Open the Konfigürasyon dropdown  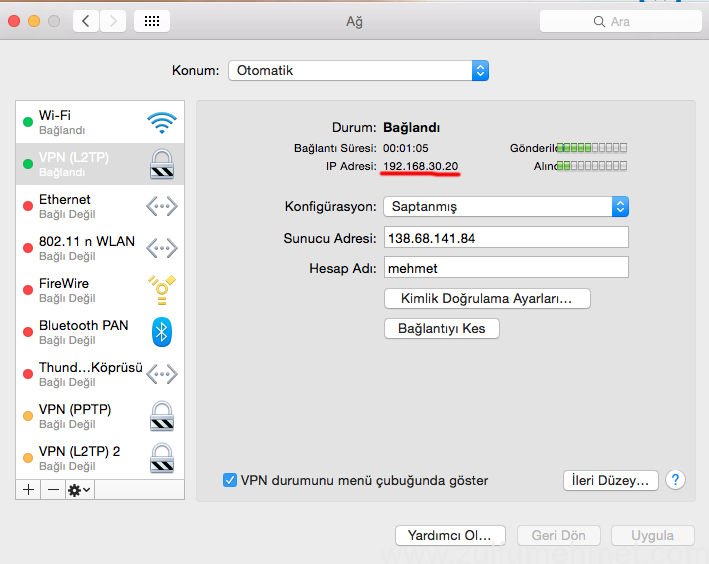click(505, 206)
